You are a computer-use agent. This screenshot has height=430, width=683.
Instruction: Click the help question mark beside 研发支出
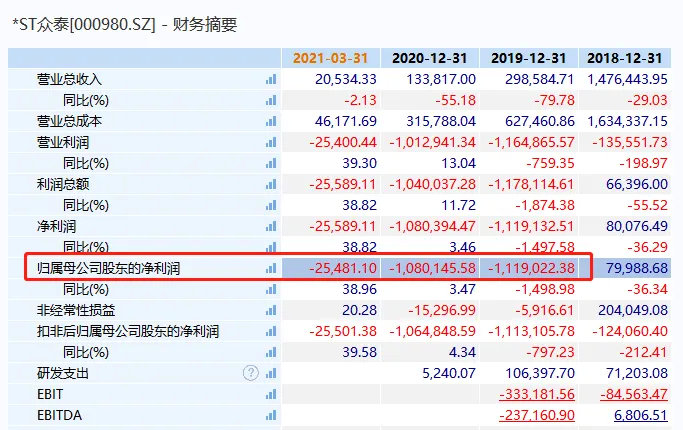tap(251, 373)
